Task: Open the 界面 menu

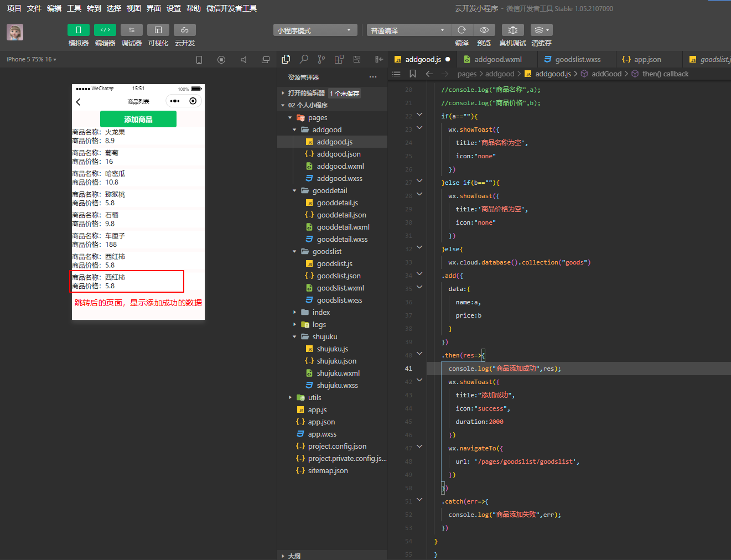Action: click(x=154, y=8)
